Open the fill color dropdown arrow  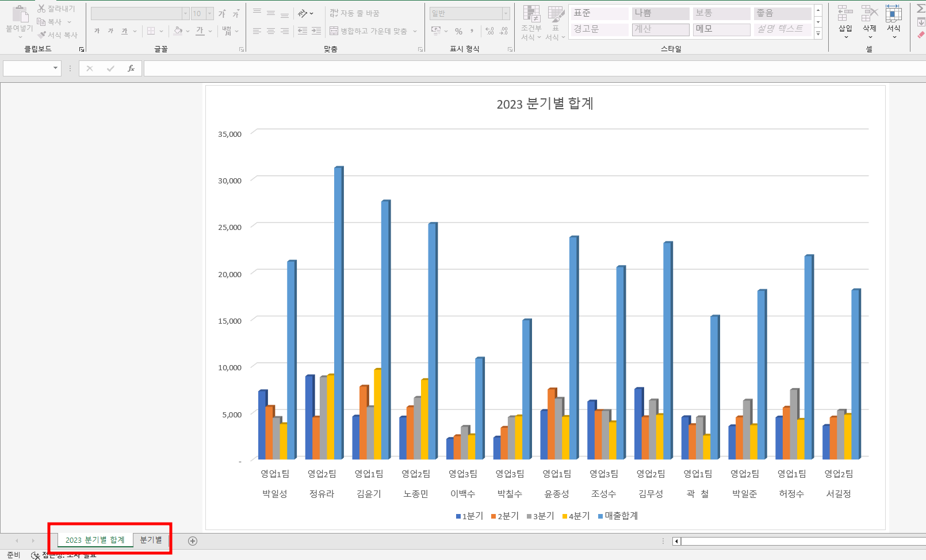[188, 31]
